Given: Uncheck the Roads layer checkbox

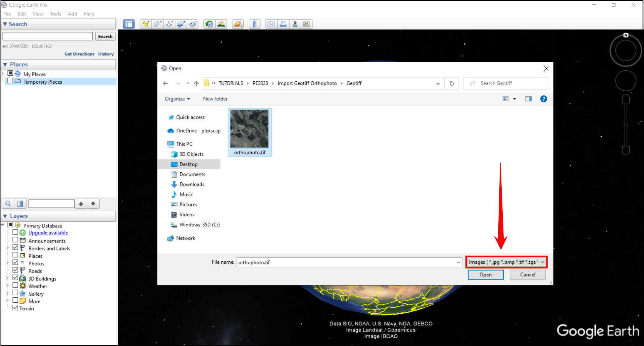Looking at the screenshot, I should 15,270.
